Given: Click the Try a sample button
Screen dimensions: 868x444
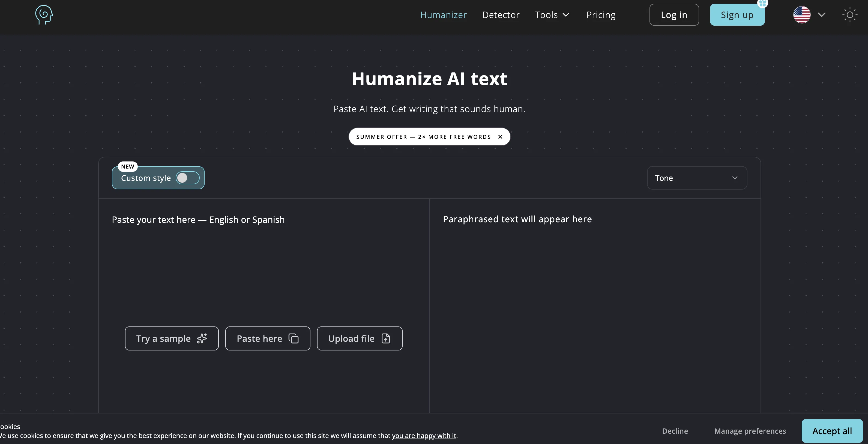Looking at the screenshot, I should [172, 338].
